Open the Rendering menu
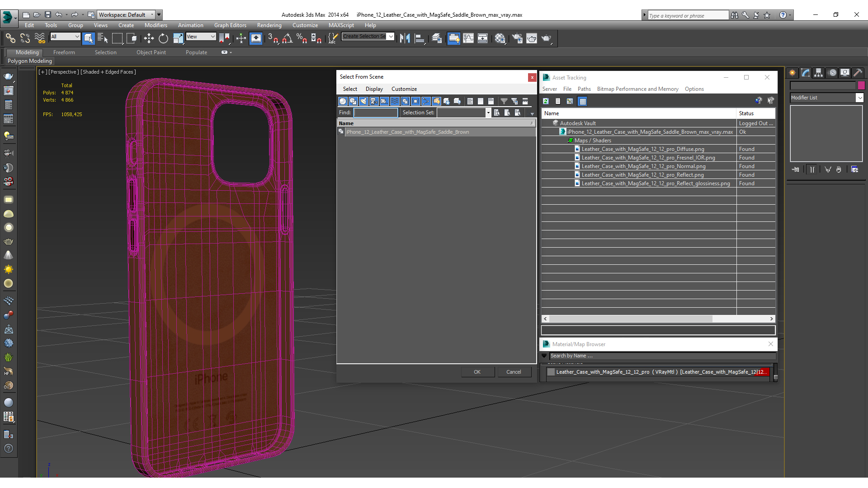This screenshot has height=488, width=868. click(269, 25)
